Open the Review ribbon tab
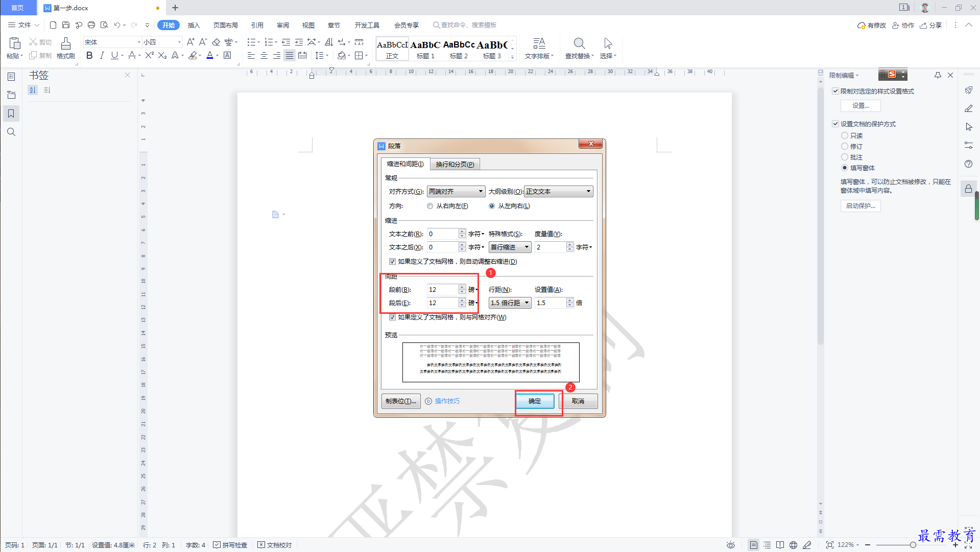 click(283, 25)
